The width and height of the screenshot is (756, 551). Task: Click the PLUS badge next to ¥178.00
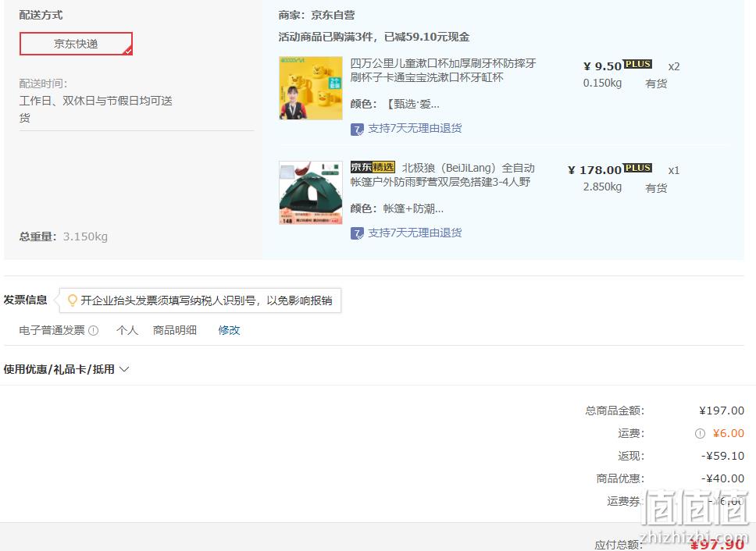click(637, 168)
